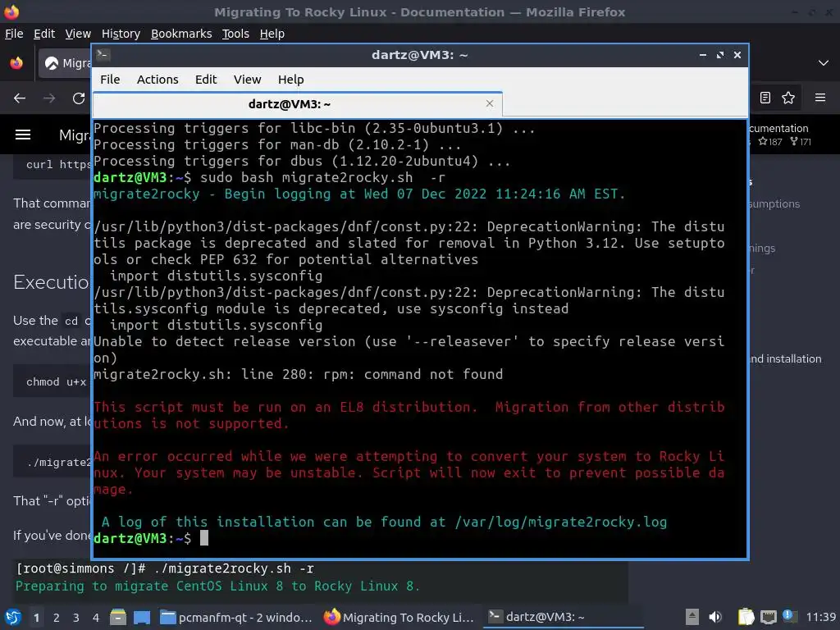Open the network connection tray icon
The width and height of the screenshot is (840, 630).
pos(768,617)
